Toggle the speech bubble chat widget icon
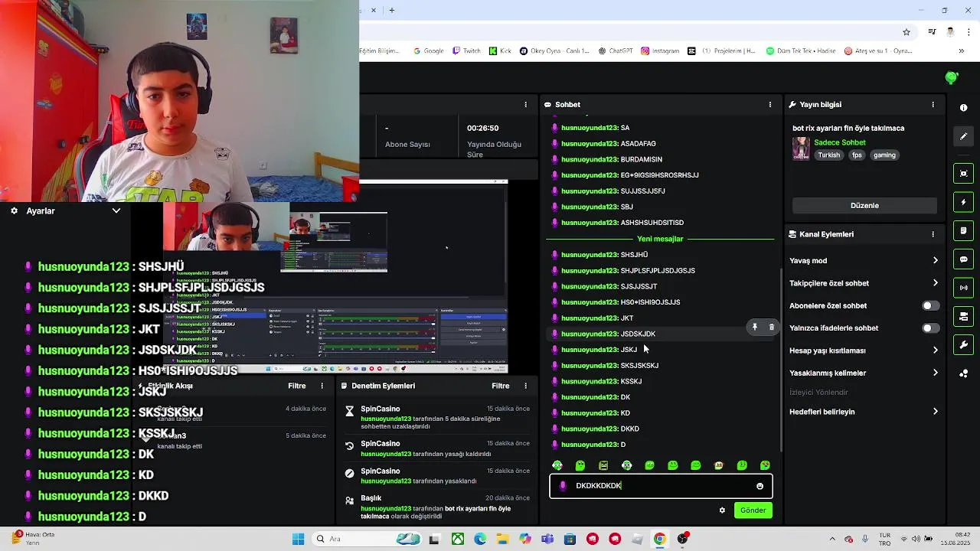The height and width of the screenshot is (551, 980). [963, 259]
